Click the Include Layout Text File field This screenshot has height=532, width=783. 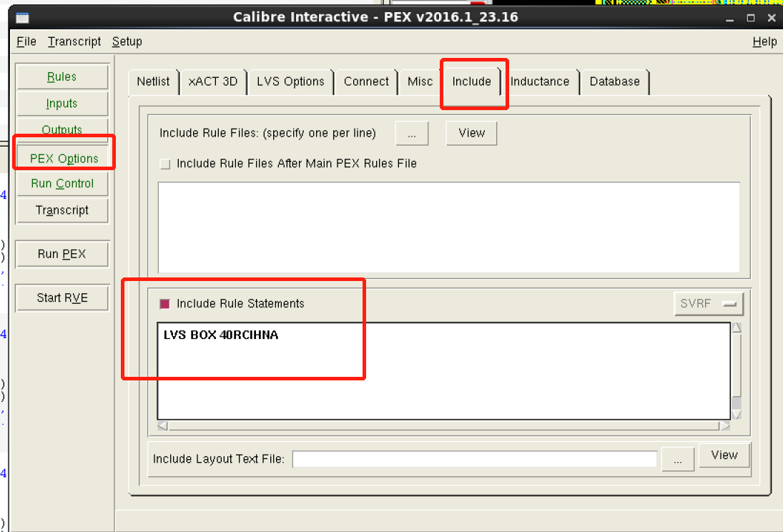[x=474, y=459]
